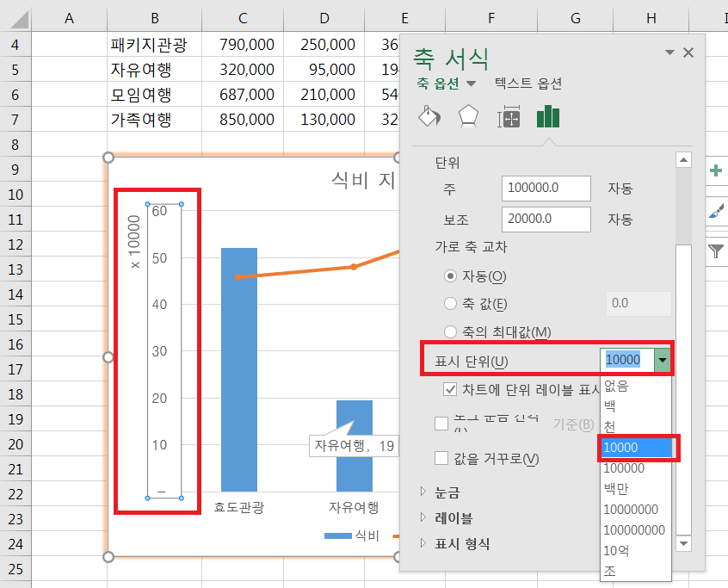Expand the 눈금 section
728x588 pixels.
point(423,492)
